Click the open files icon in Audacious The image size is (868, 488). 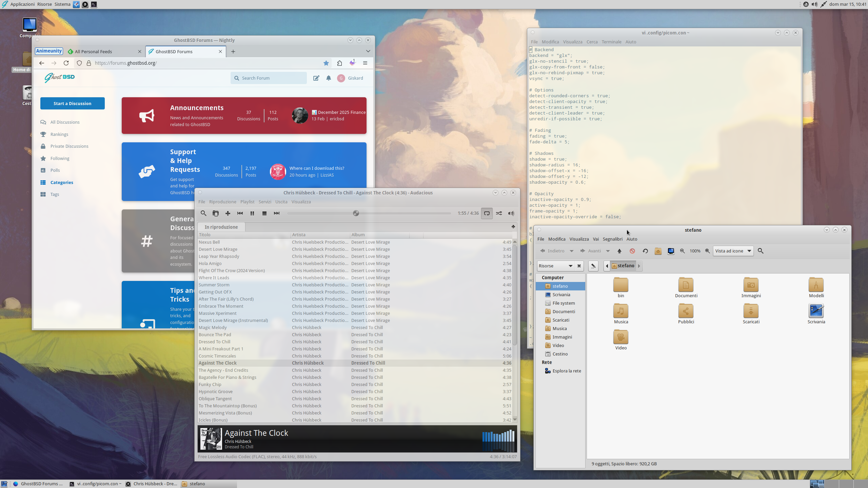coord(215,213)
